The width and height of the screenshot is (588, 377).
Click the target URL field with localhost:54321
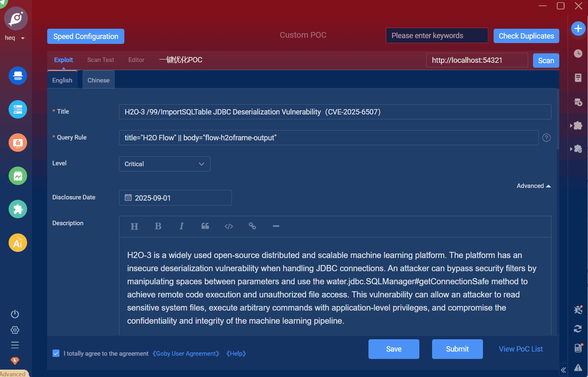[477, 60]
